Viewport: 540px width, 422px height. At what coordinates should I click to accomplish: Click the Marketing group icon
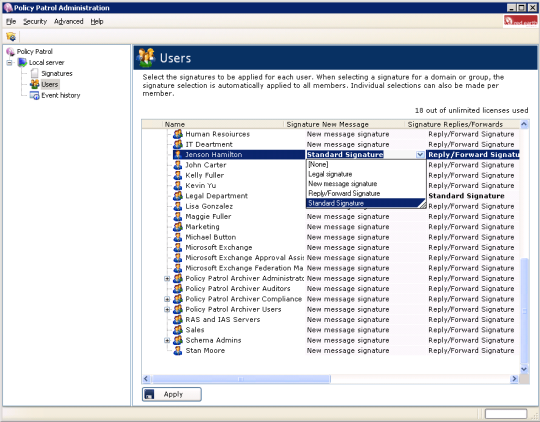[178, 227]
